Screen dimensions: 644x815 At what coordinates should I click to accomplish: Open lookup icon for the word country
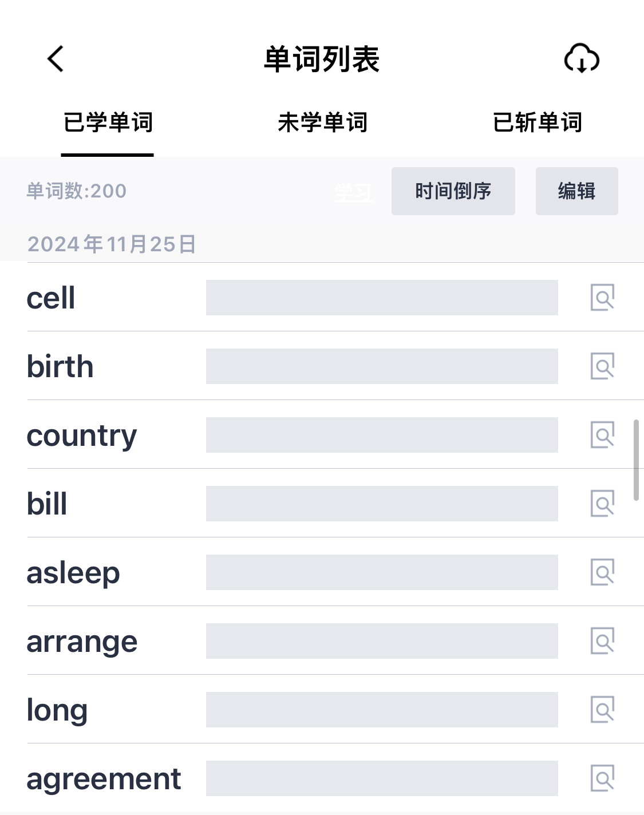tap(602, 435)
